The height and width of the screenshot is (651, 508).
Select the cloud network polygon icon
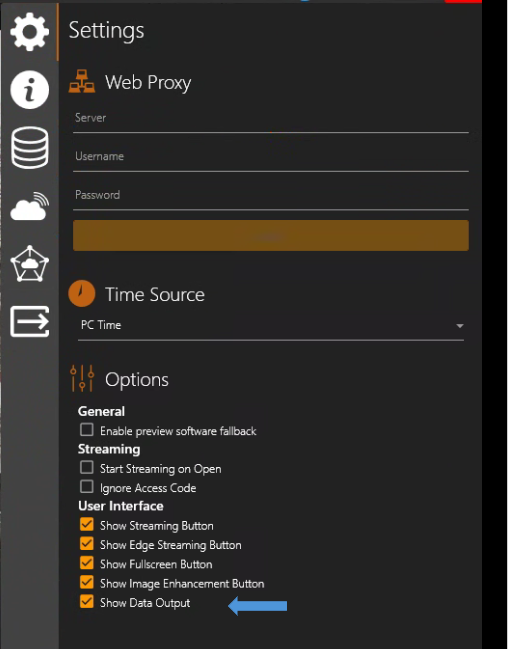[x=29, y=264]
